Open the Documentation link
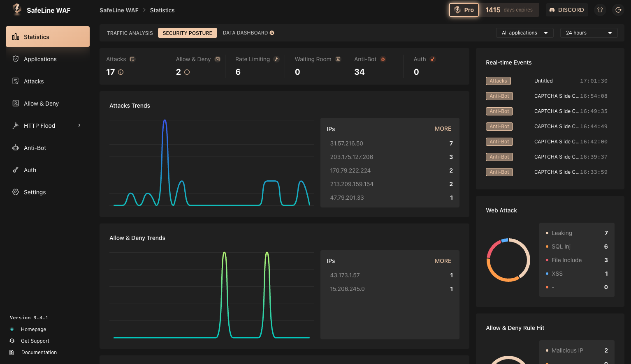 39,352
